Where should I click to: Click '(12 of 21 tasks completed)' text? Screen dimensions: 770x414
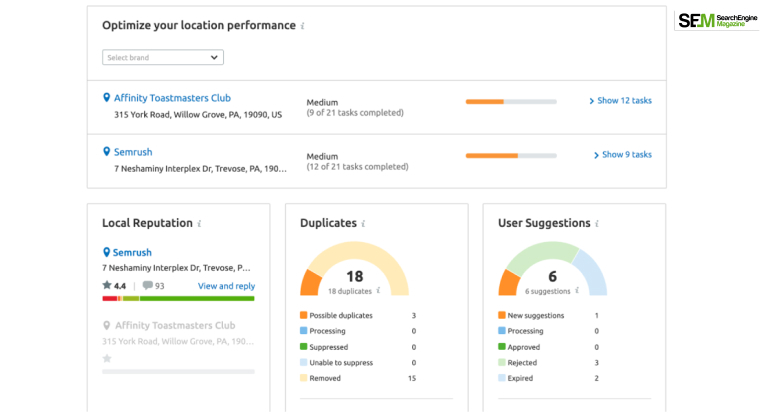coord(358,167)
